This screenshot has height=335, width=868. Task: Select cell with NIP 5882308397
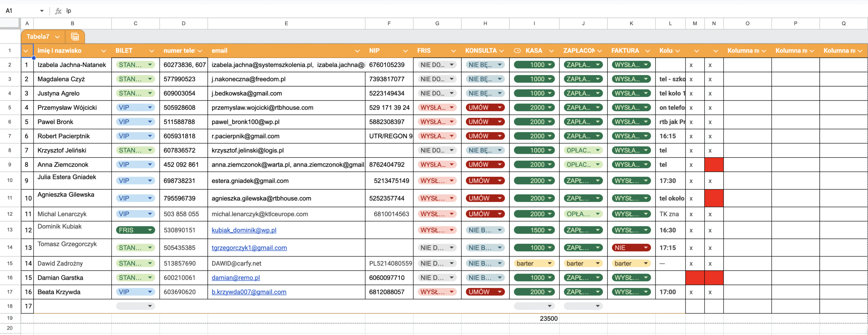coord(389,122)
